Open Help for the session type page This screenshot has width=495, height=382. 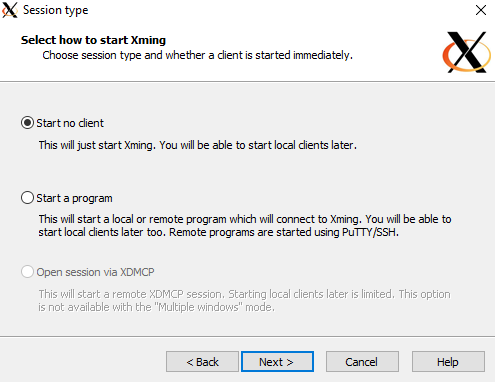pos(448,362)
